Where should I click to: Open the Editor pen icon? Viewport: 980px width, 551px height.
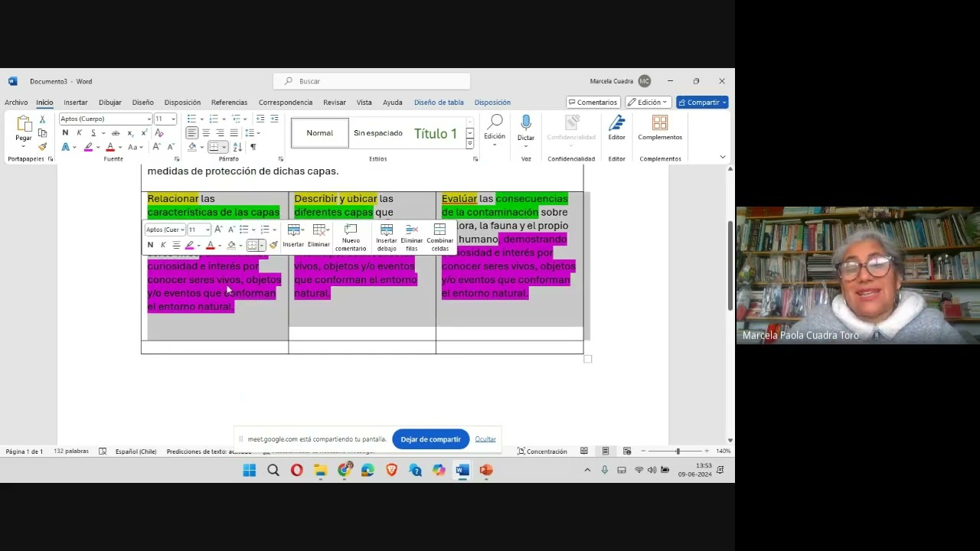pyautogui.click(x=616, y=122)
